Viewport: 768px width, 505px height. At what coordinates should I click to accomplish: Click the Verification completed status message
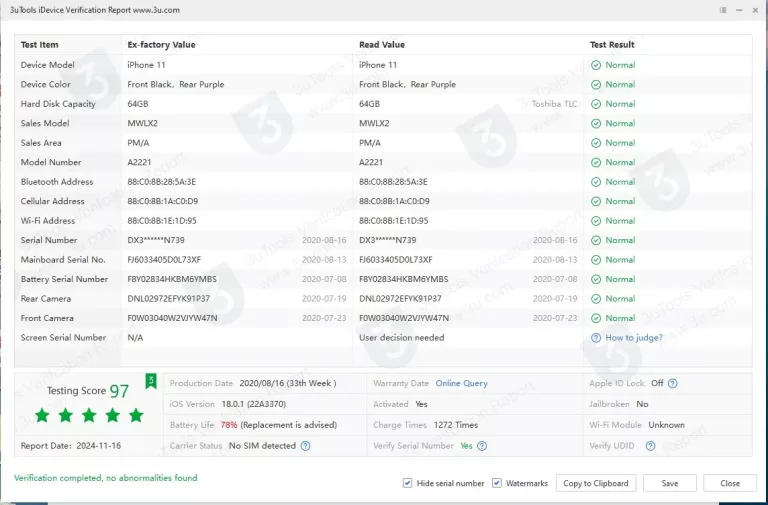pos(105,478)
